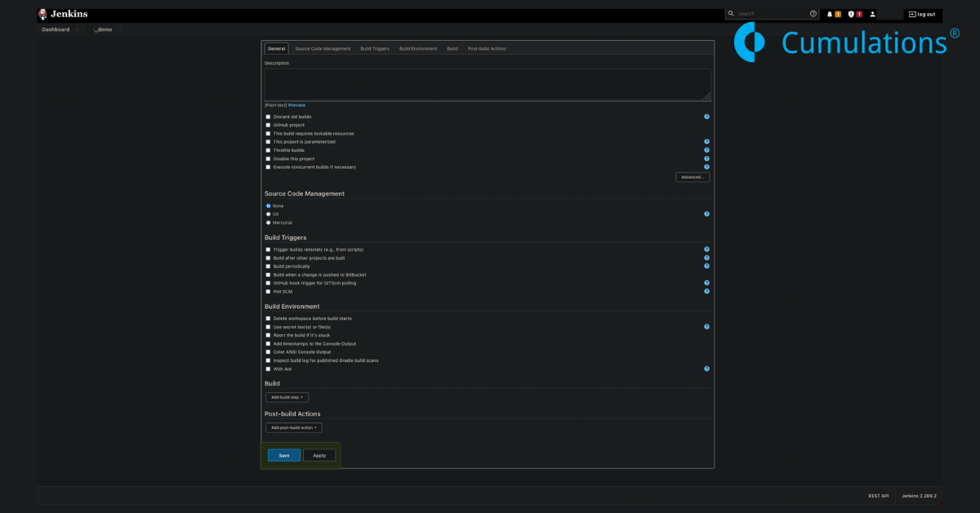
Task: Enable Add timestamps to the Console Output
Action: (x=268, y=344)
